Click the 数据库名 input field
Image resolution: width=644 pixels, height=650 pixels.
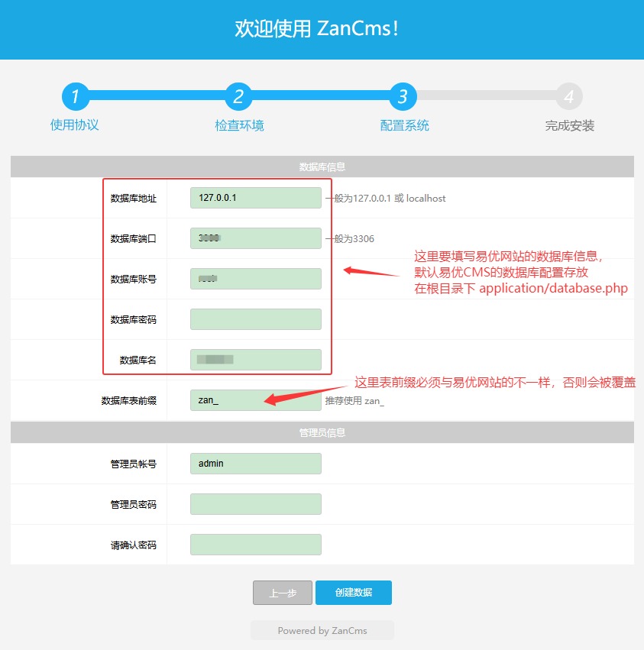(256, 360)
